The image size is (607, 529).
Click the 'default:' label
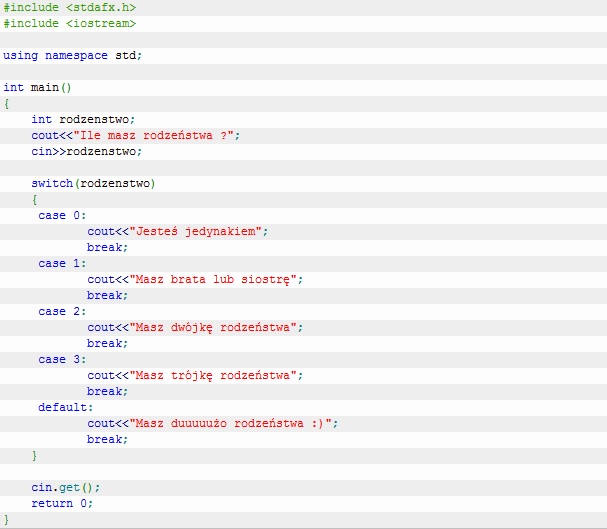[x=66, y=407]
